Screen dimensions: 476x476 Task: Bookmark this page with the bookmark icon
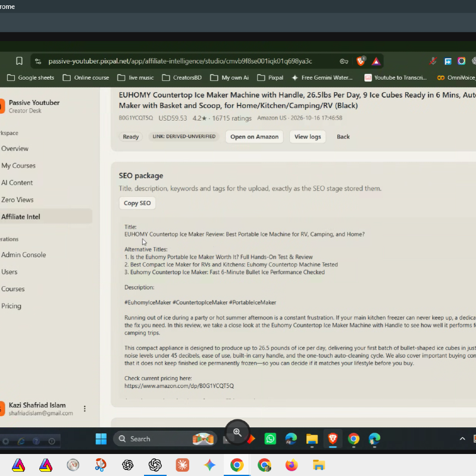pyautogui.click(x=19, y=61)
